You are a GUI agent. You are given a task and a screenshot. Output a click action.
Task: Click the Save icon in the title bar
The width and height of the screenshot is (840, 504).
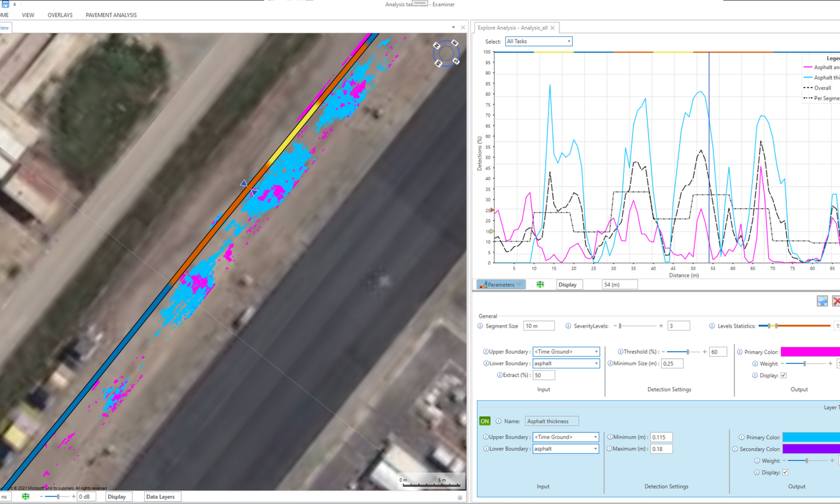point(5,4)
